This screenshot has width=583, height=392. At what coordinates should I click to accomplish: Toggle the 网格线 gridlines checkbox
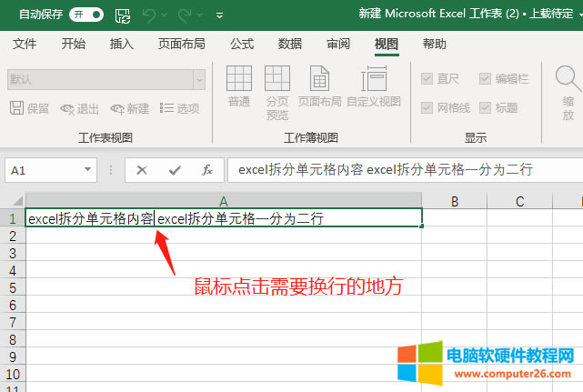(427, 108)
